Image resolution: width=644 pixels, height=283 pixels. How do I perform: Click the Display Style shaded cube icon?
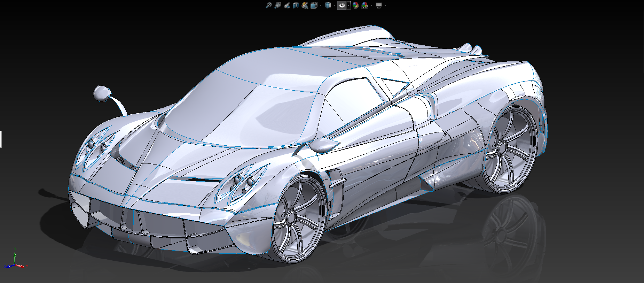point(328,5)
